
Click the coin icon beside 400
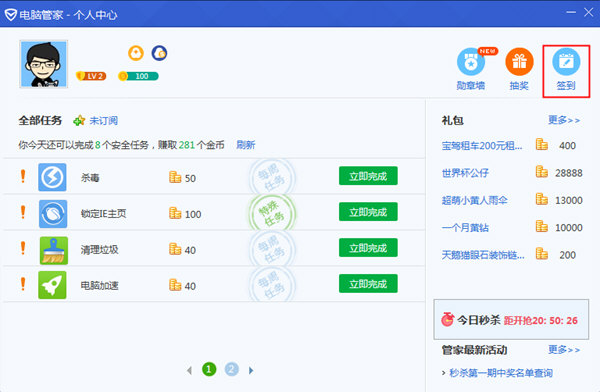pos(541,144)
